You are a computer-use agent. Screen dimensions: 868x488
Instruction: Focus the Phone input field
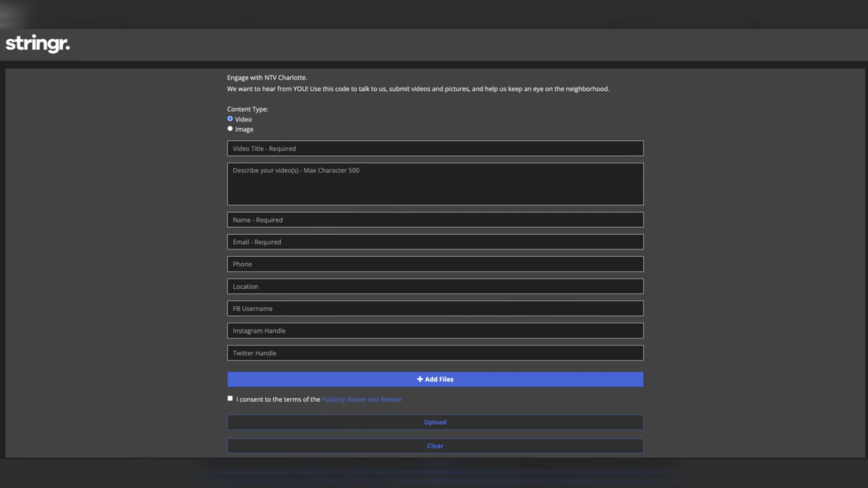click(x=435, y=264)
